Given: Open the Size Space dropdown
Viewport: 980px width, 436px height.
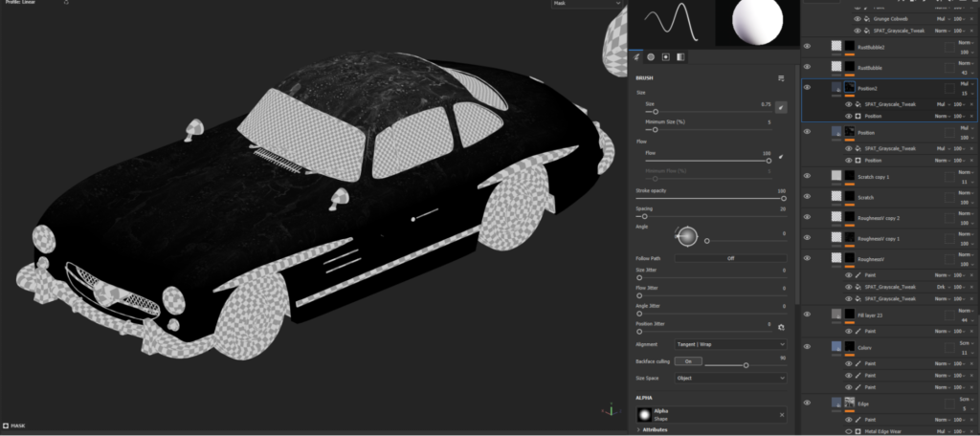Looking at the screenshot, I should pos(730,378).
